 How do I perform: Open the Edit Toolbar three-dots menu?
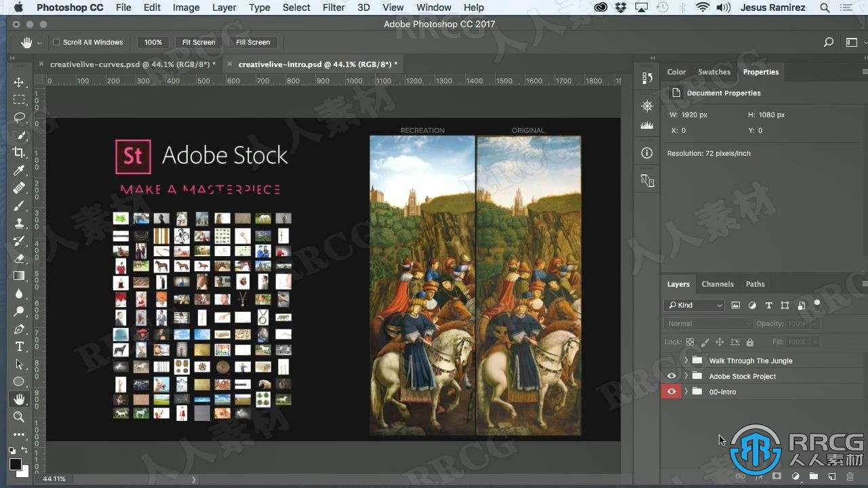coord(19,434)
